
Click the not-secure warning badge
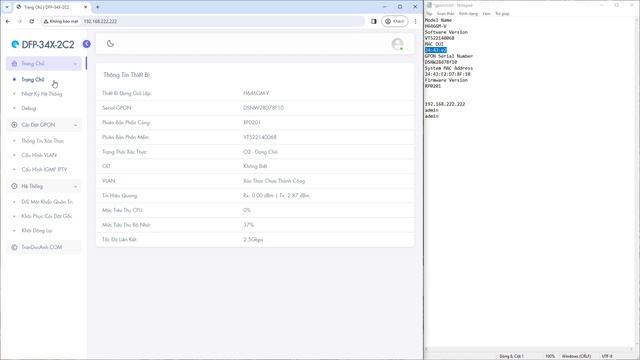pos(61,21)
